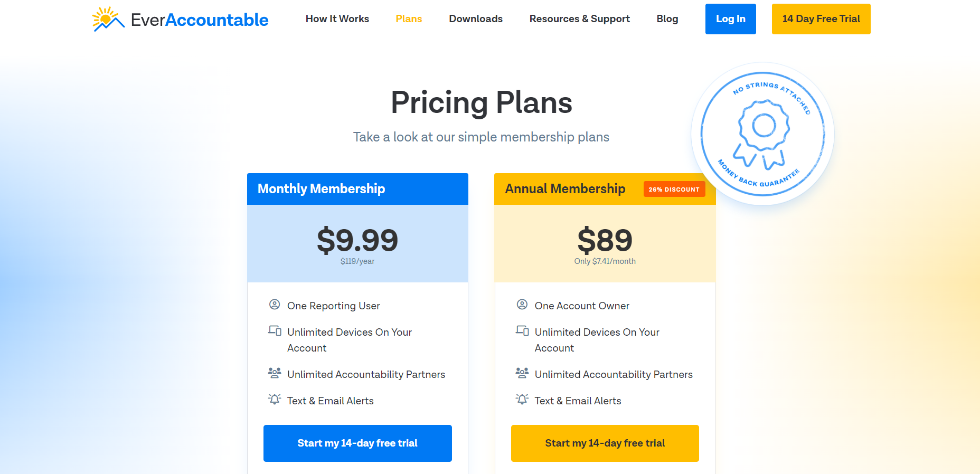980x474 pixels.
Task: Select the Plans menu item
Action: click(x=409, y=18)
